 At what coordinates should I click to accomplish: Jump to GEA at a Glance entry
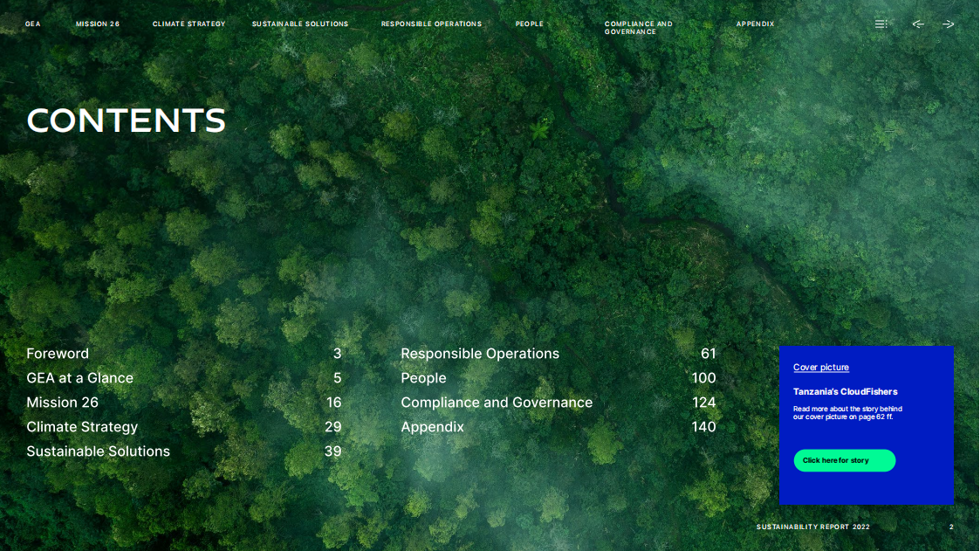(x=79, y=378)
